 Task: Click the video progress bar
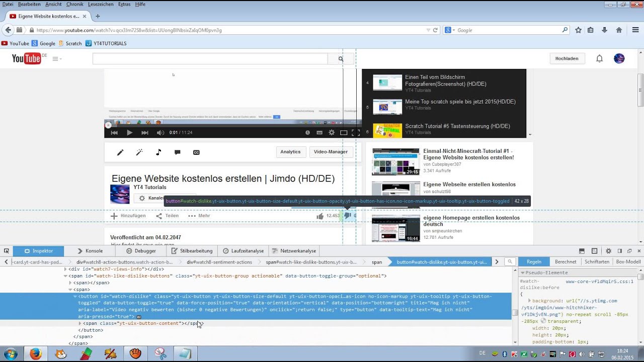(x=233, y=125)
